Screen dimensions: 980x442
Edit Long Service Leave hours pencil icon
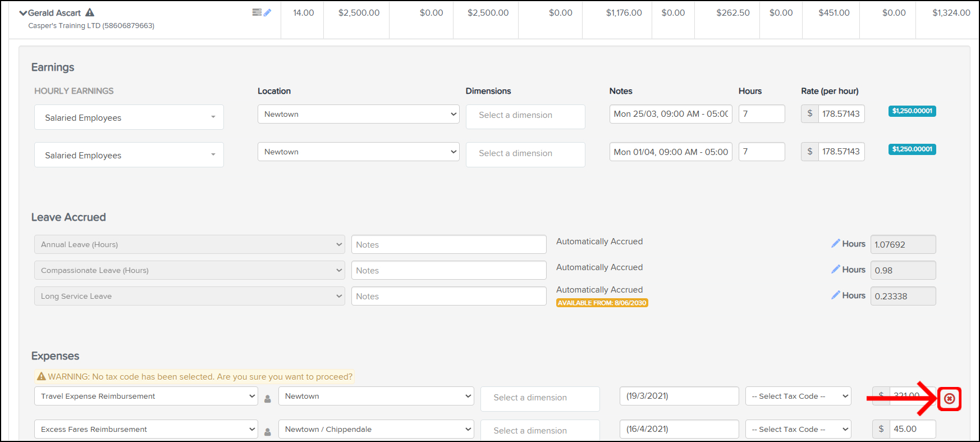click(836, 295)
